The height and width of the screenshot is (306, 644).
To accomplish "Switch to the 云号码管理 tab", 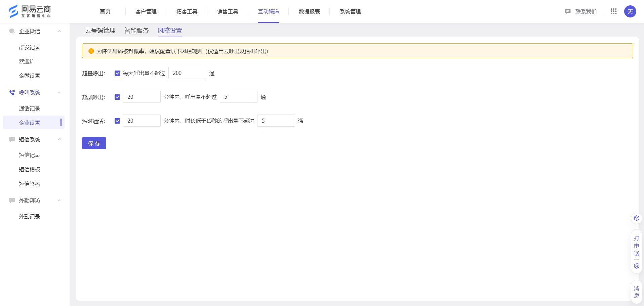I will click(x=100, y=31).
